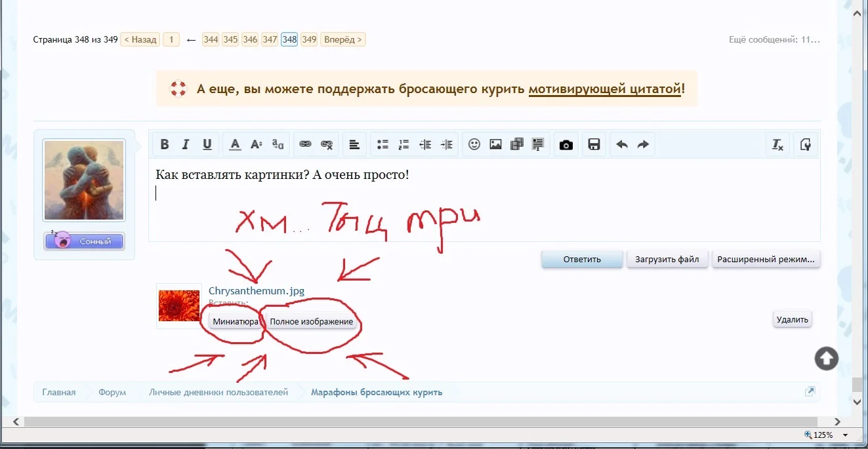Save draft with the floppy disk icon
The height and width of the screenshot is (449, 868).
(594, 144)
